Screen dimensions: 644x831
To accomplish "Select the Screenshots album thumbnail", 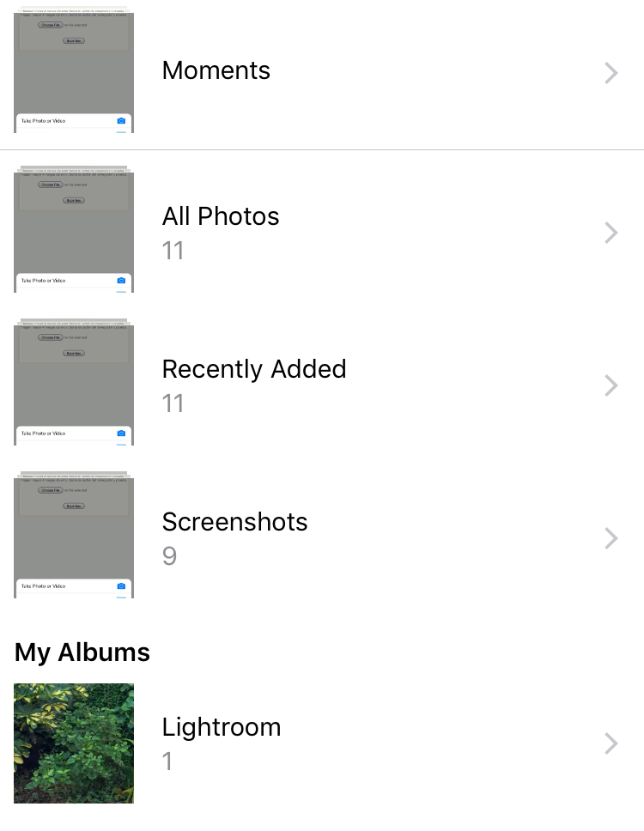I will point(74,535).
